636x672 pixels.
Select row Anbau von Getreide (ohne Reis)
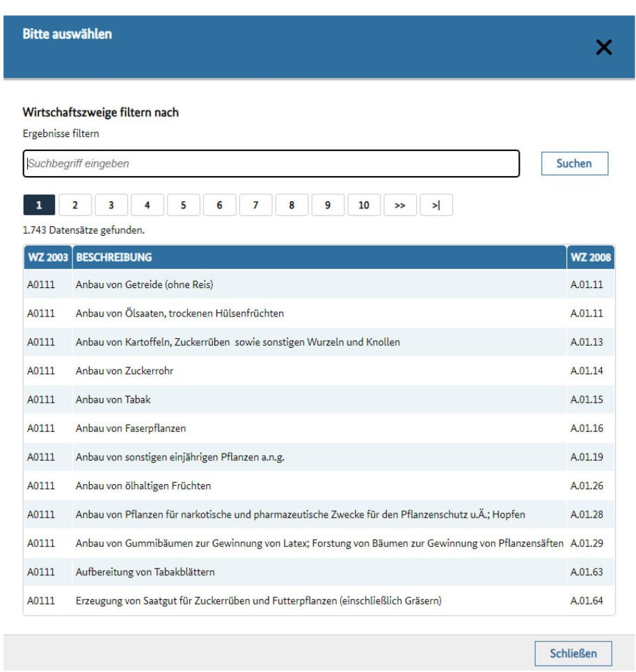144,285
